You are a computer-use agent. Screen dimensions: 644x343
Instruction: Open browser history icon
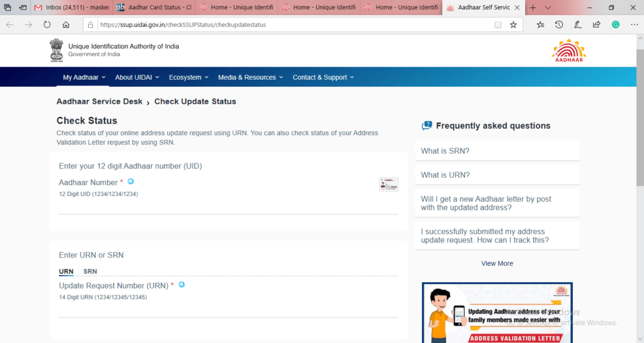(559, 25)
